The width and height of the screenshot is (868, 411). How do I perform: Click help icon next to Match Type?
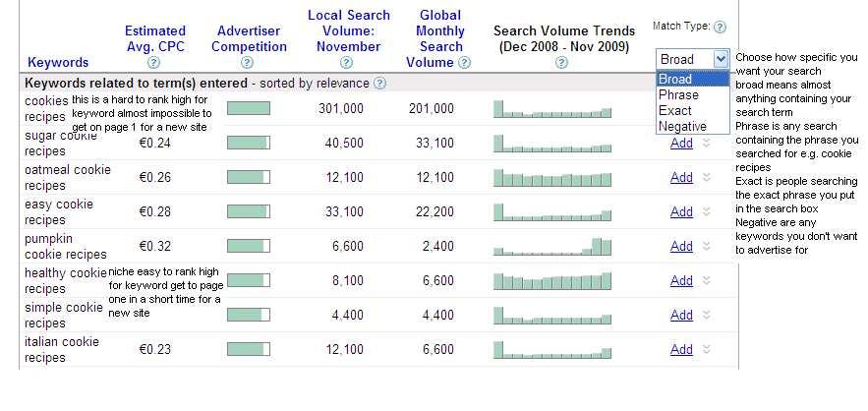pyautogui.click(x=720, y=28)
